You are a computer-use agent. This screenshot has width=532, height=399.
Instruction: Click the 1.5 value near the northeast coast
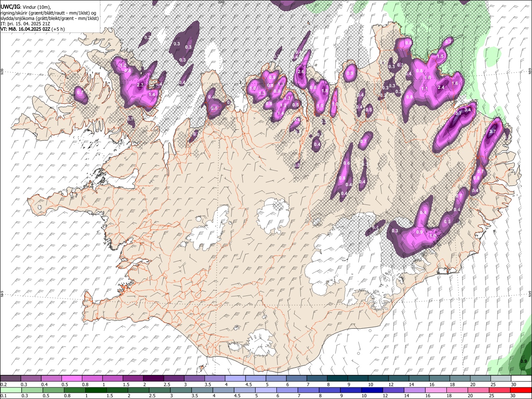(441, 56)
